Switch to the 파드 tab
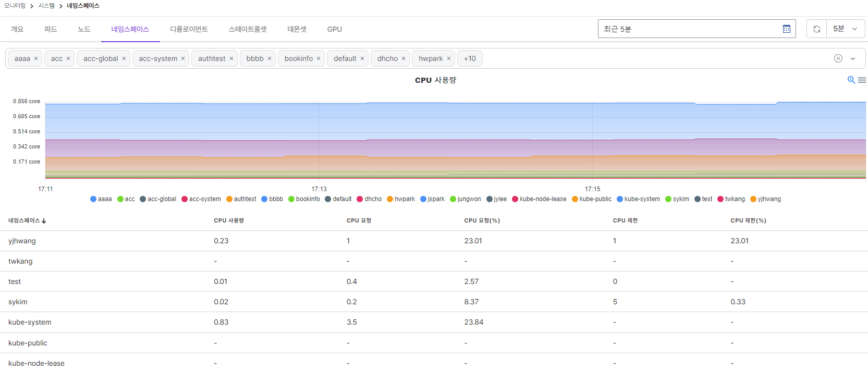 pos(51,29)
